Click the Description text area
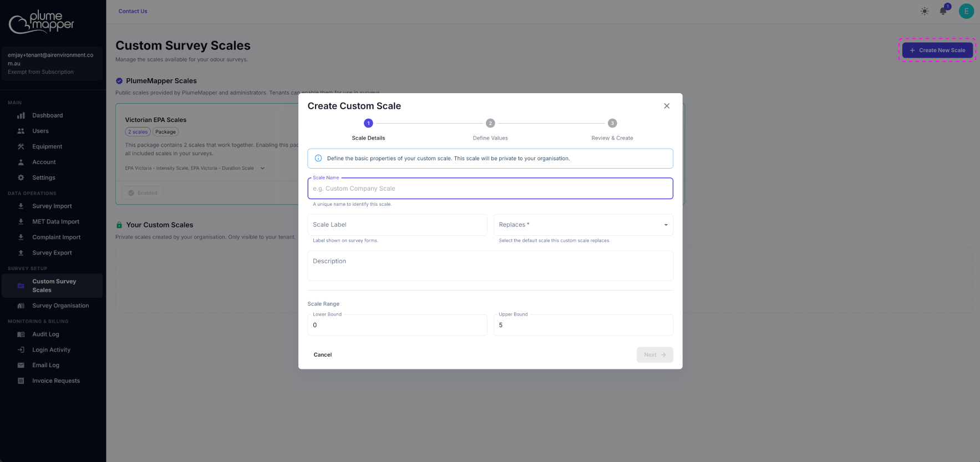Screen dimensions: 980x462 [490, 266]
